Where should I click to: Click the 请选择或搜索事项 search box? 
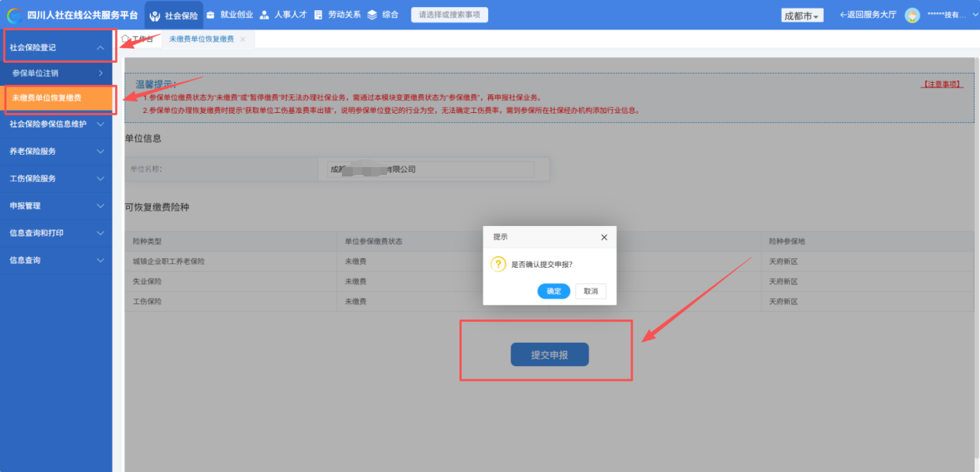(x=449, y=15)
